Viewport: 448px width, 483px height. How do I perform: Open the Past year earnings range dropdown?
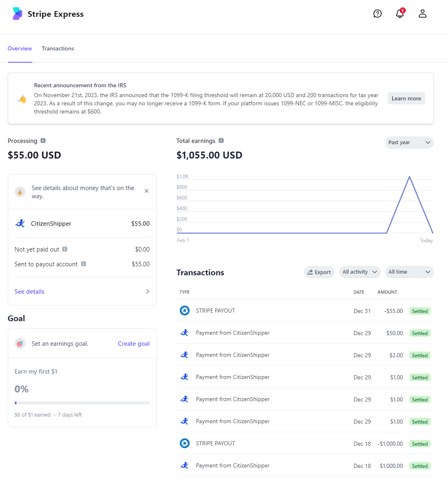pos(409,142)
